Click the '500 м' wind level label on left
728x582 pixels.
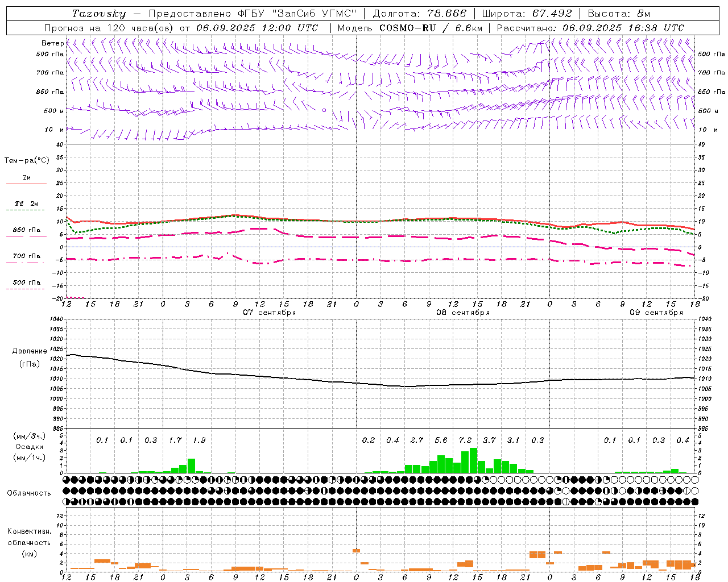pos(54,111)
